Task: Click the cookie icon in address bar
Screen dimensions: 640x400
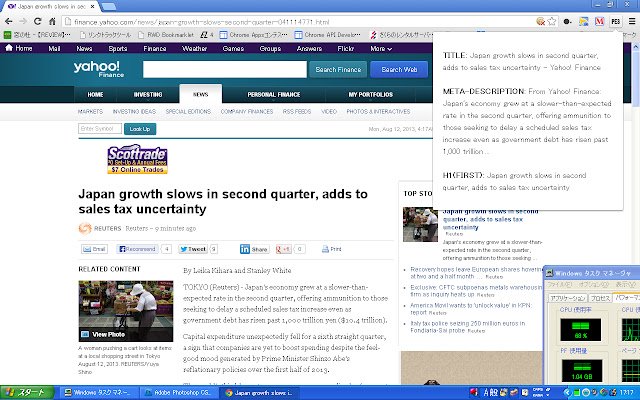Action: tap(541, 21)
